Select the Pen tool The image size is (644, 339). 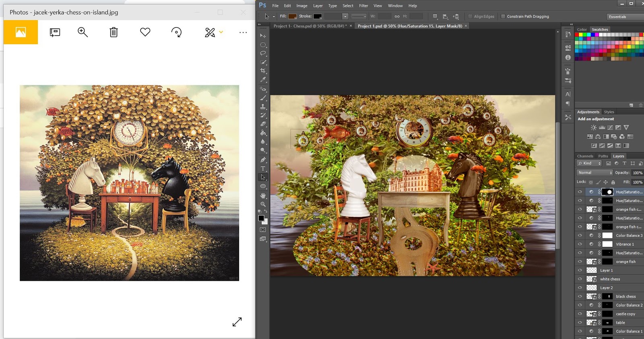263,160
